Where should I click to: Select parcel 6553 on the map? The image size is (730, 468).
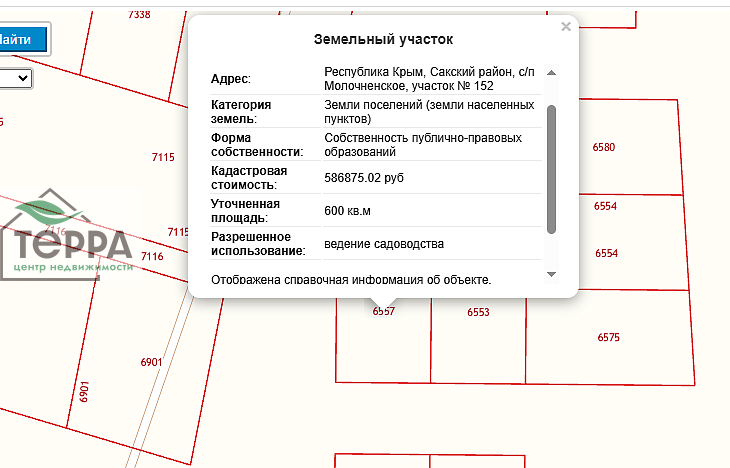478,313
